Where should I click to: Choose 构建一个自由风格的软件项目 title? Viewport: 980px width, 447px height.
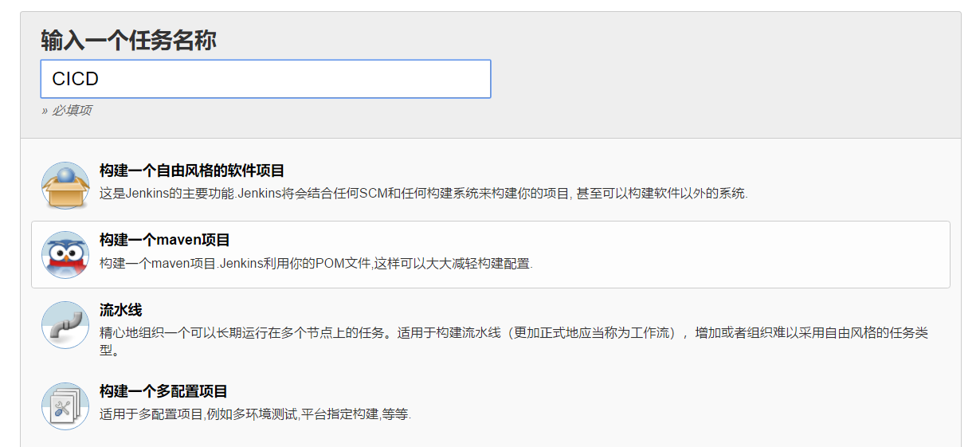click(x=192, y=171)
